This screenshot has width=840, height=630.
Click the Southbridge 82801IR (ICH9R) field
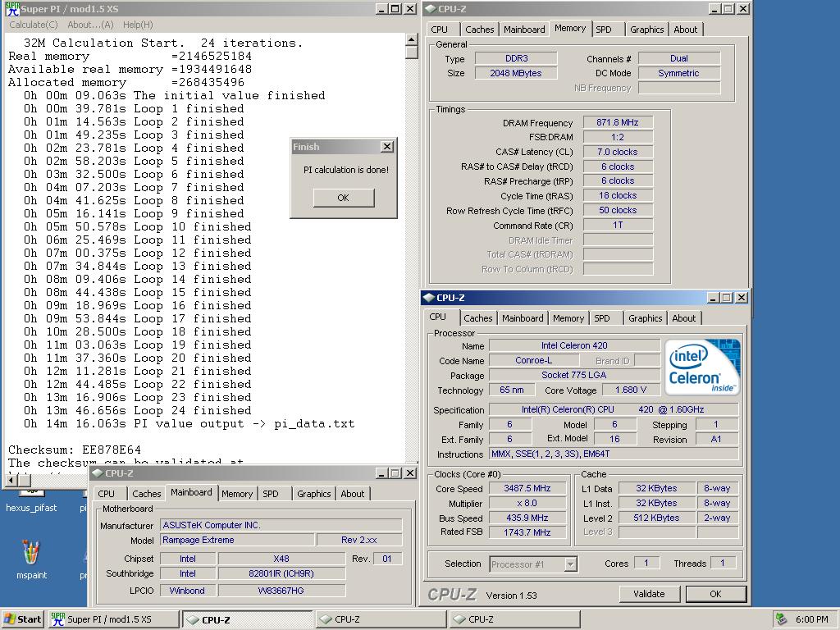[x=281, y=573]
